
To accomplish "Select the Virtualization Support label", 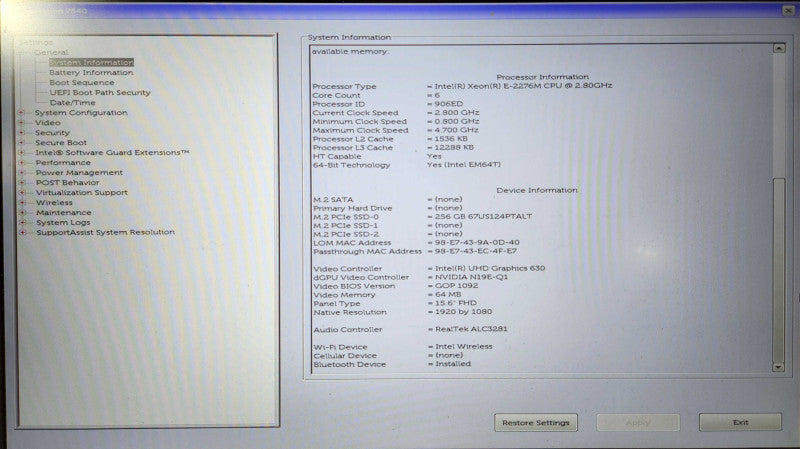I will (82, 192).
